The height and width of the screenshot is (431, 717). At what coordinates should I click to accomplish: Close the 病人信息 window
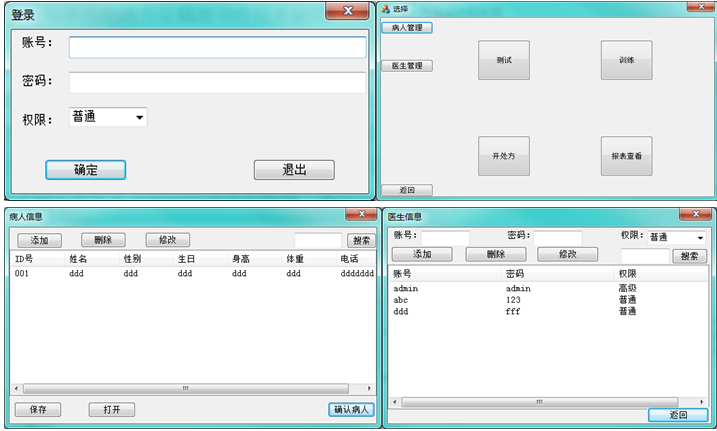click(x=361, y=214)
